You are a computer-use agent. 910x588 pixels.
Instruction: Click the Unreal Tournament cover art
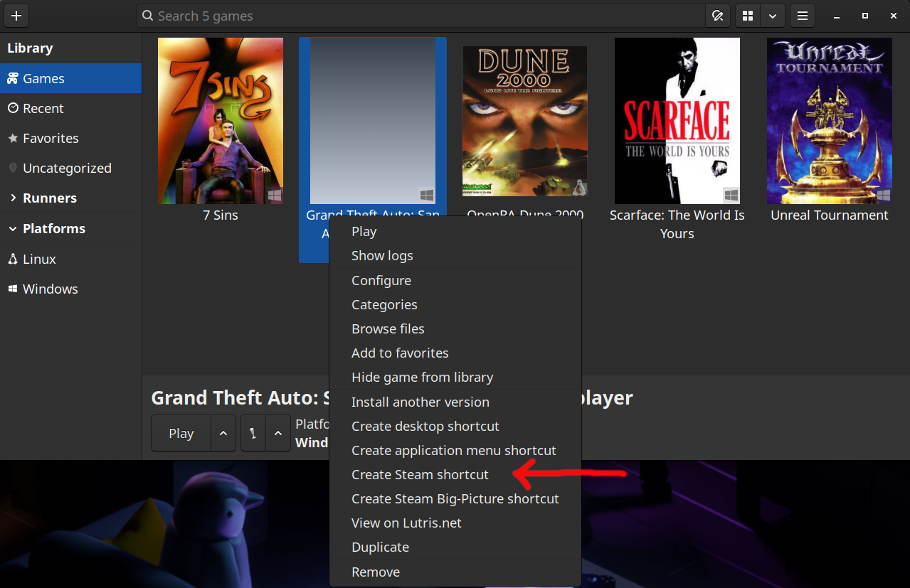click(830, 121)
